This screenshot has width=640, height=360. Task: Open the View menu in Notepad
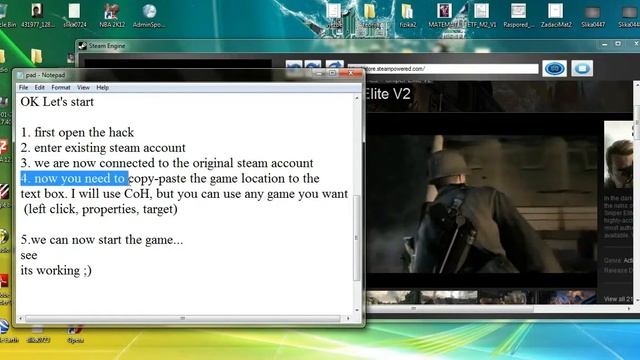click(83, 87)
